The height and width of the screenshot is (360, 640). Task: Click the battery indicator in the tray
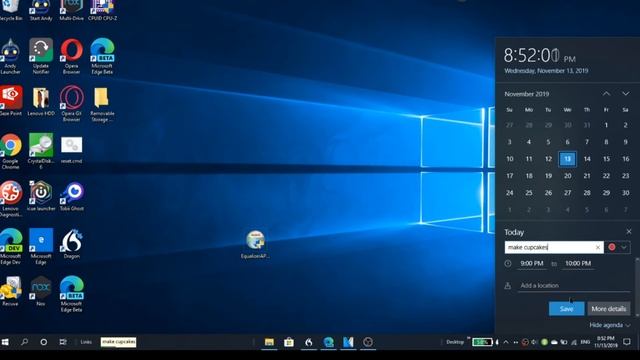pyautogui.click(x=482, y=342)
